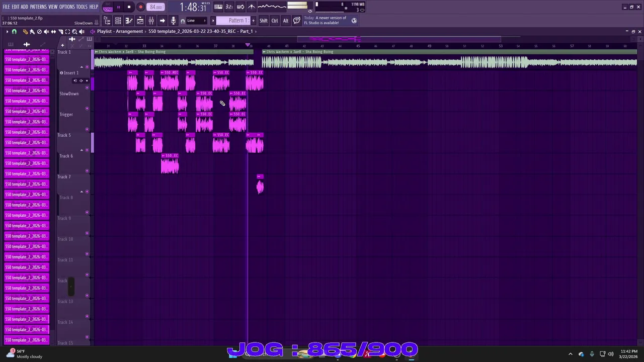The width and height of the screenshot is (644, 362).
Task: Open the Channel rack from toolbar
Action: coord(118,21)
